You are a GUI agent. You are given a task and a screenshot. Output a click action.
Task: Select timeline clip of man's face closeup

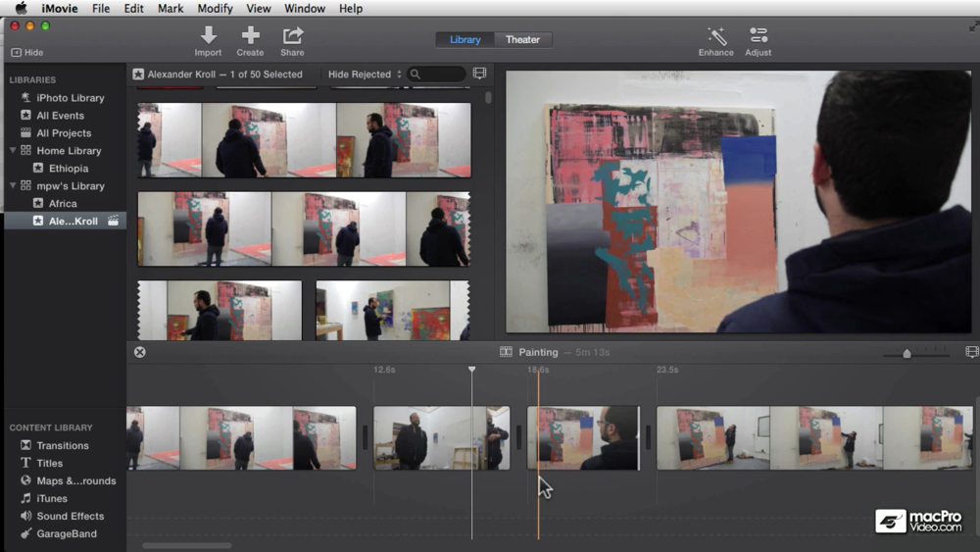(x=583, y=437)
